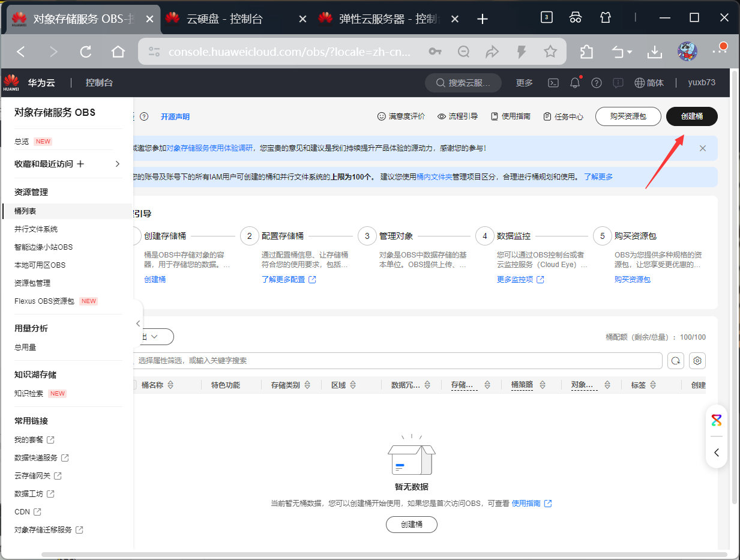Open 使用指南 in top toolbar
This screenshot has height=560, width=740.
pos(510,116)
